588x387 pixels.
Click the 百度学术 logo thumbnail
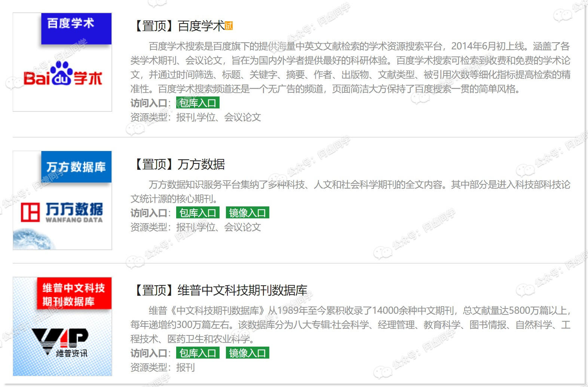pos(62,62)
